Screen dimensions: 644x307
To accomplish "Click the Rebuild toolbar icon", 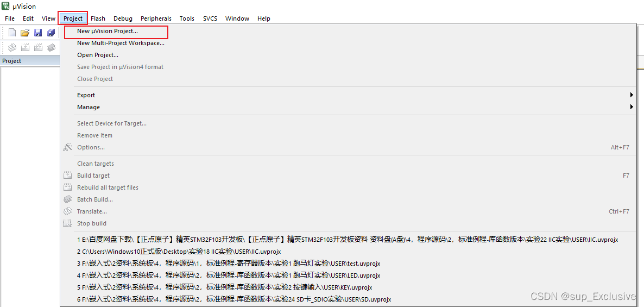I will (x=38, y=48).
